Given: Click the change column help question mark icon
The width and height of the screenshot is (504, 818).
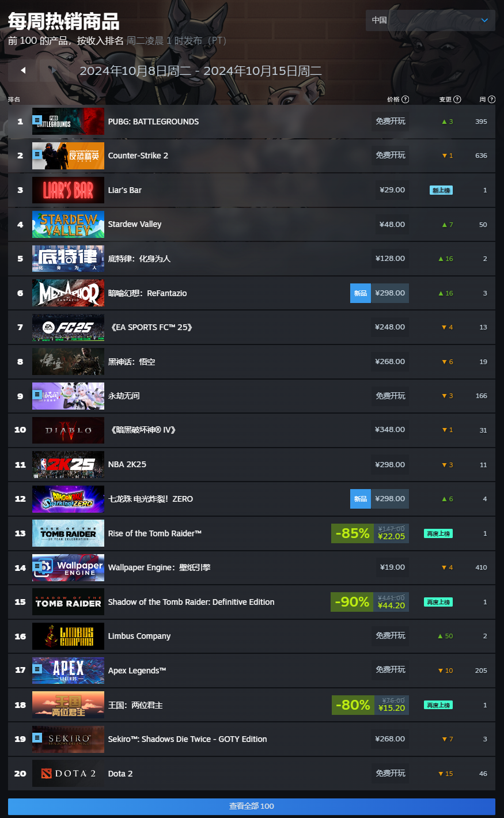Looking at the screenshot, I should pos(457,100).
